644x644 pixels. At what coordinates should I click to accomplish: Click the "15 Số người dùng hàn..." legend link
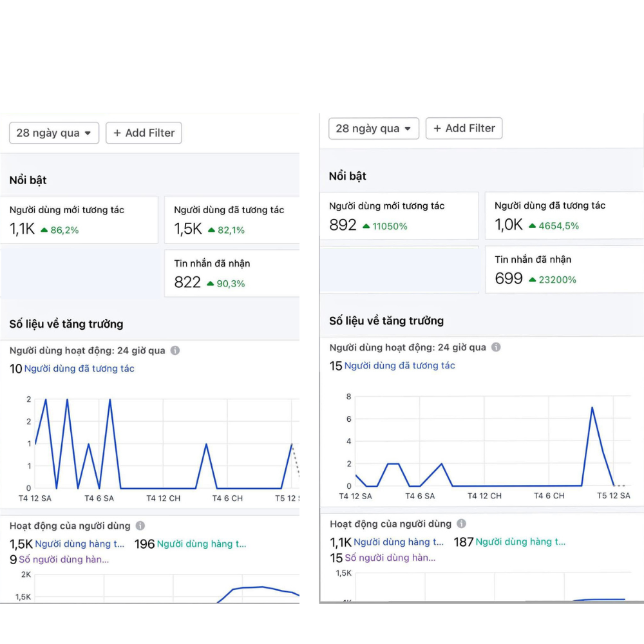point(383,558)
